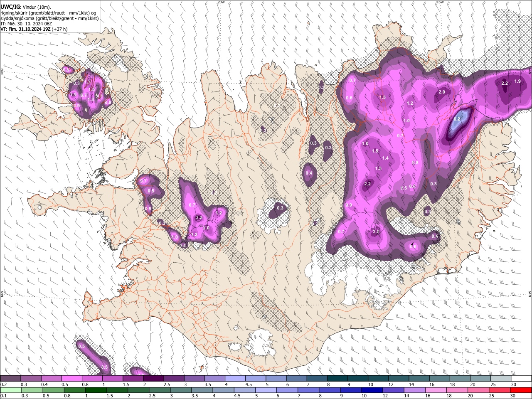This screenshot has height=399, width=532.
Task: Pick deep blue rain swatch between 10 and 12
Action: pos(372,390)
